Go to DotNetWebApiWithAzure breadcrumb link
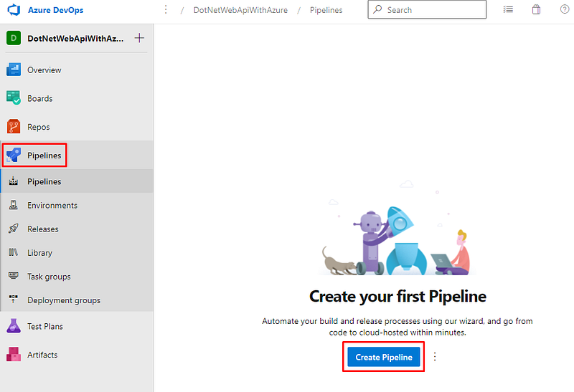This screenshot has height=392, width=574. click(240, 10)
